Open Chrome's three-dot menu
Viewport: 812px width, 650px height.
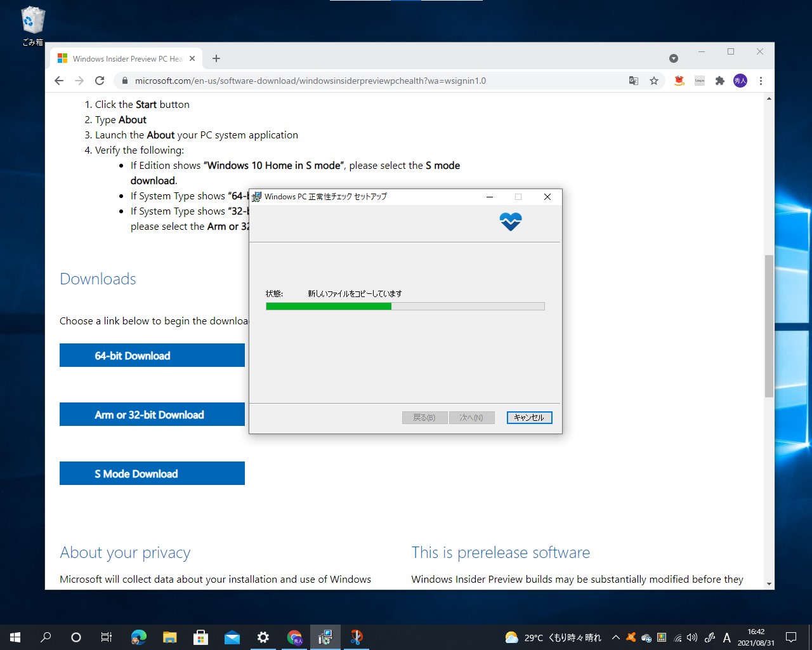[760, 81]
